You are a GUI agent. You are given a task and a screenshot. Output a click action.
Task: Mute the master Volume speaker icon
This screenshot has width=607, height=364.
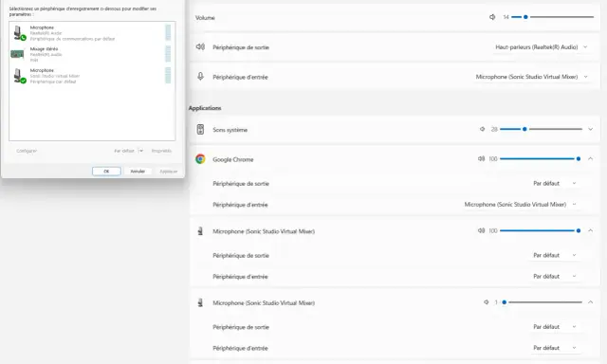click(492, 17)
